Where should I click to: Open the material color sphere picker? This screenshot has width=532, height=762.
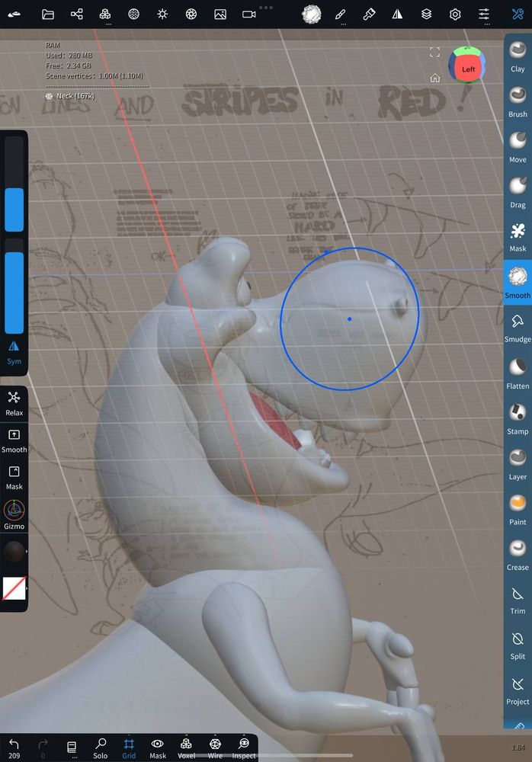tap(14, 551)
